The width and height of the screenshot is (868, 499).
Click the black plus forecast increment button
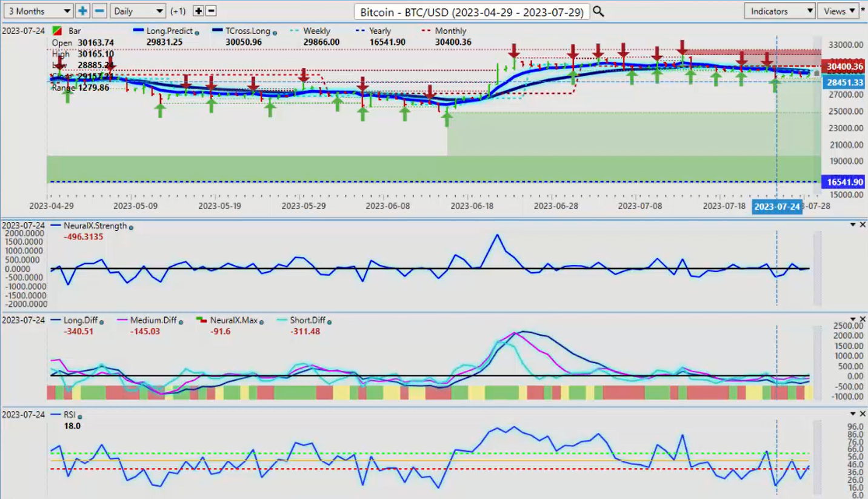coord(198,11)
